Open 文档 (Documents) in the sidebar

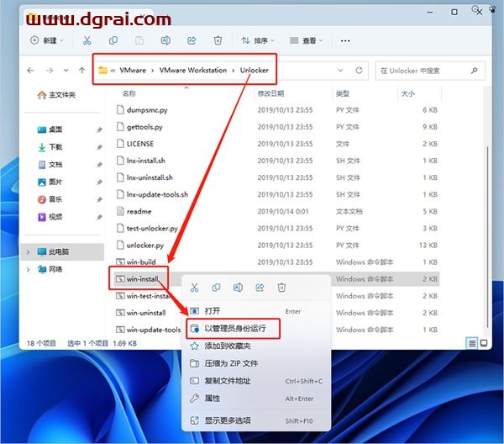click(50, 165)
